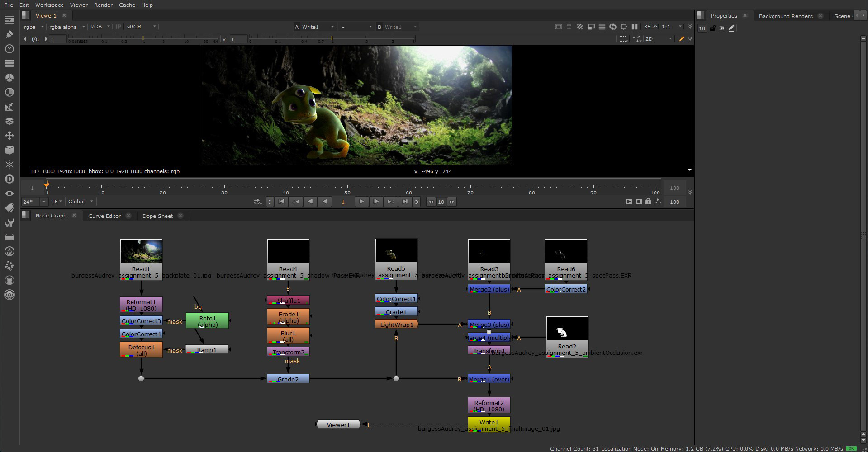Open the Image nodes toolbar menu
The height and width of the screenshot is (452, 868).
[x=9, y=20]
